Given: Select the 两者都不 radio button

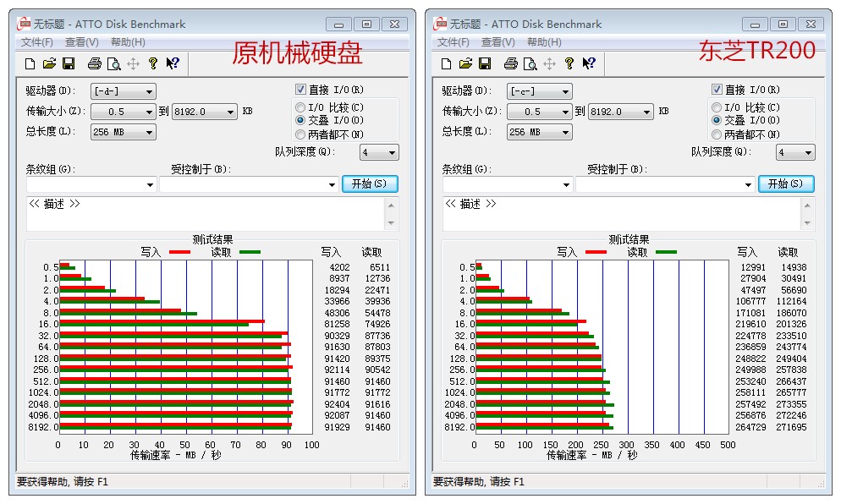Looking at the screenshot, I should [x=300, y=134].
